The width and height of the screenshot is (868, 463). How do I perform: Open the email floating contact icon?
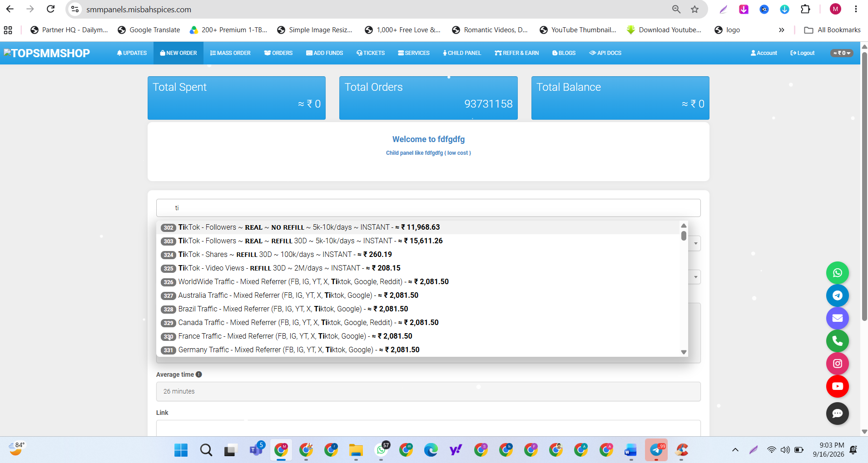click(837, 318)
